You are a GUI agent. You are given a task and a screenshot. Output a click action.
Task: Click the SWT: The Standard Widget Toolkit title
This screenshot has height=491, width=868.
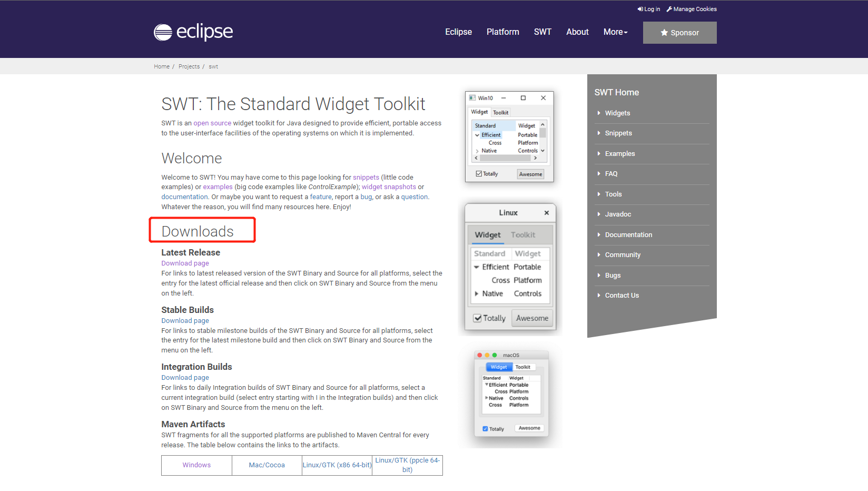(x=293, y=104)
